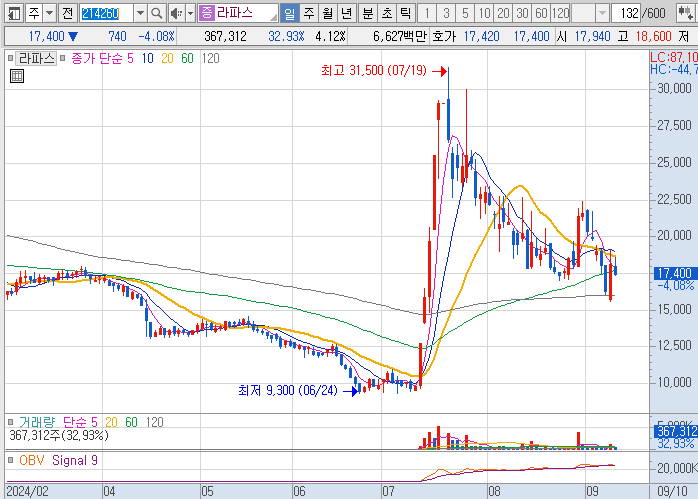The height and width of the screenshot is (499, 698).
Task: Click the 종가 단순 moving average label
Action: (97, 58)
